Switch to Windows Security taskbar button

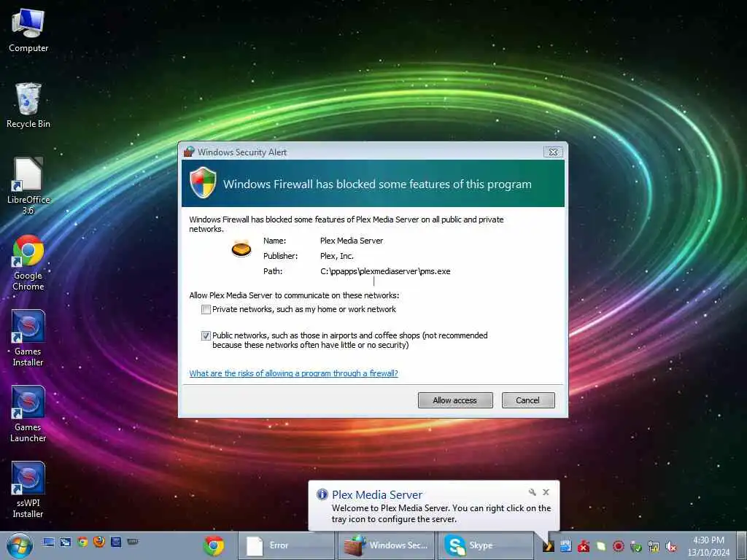(386, 545)
